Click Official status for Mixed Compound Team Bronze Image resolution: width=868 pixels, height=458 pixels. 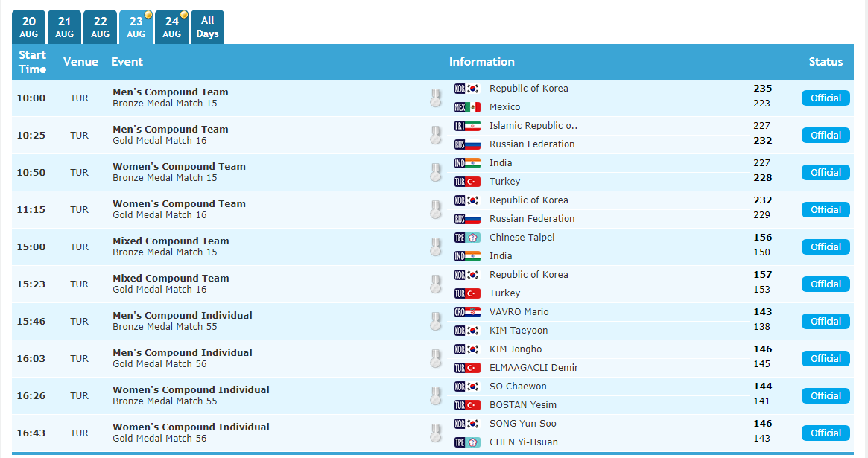click(x=826, y=247)
